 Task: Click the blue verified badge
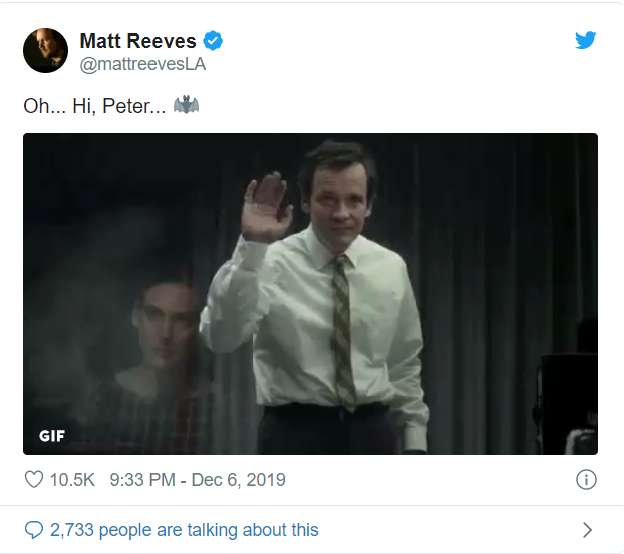click(213, 41)
